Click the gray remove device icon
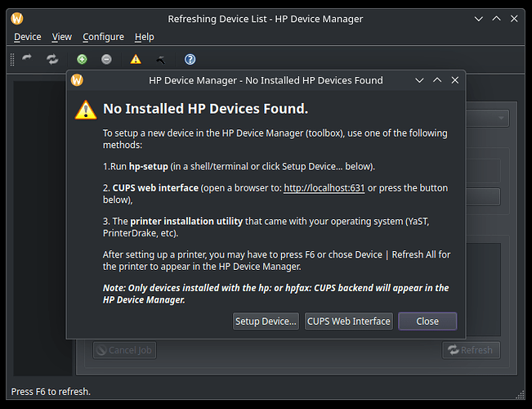The height and width of the screenshot is (409, 532). 106,60
